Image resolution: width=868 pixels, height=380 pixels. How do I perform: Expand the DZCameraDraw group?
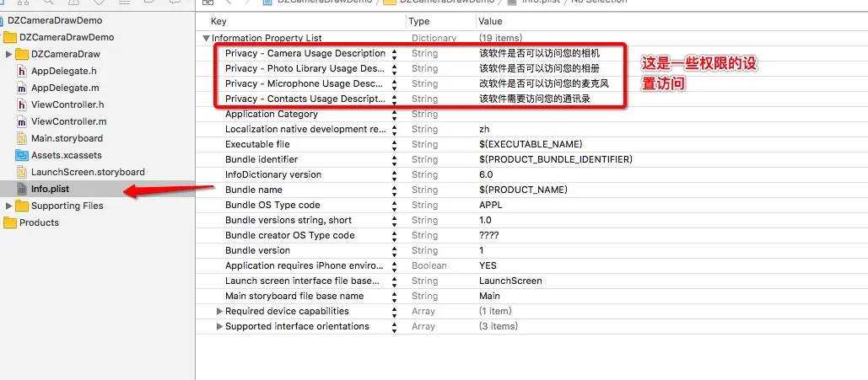(x=8, y=54)
